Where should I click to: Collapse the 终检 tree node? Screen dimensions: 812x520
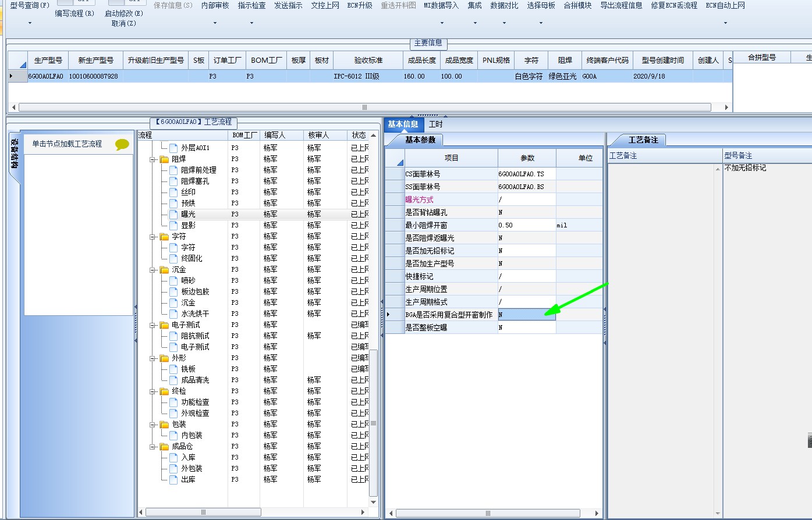pos(153,391)
